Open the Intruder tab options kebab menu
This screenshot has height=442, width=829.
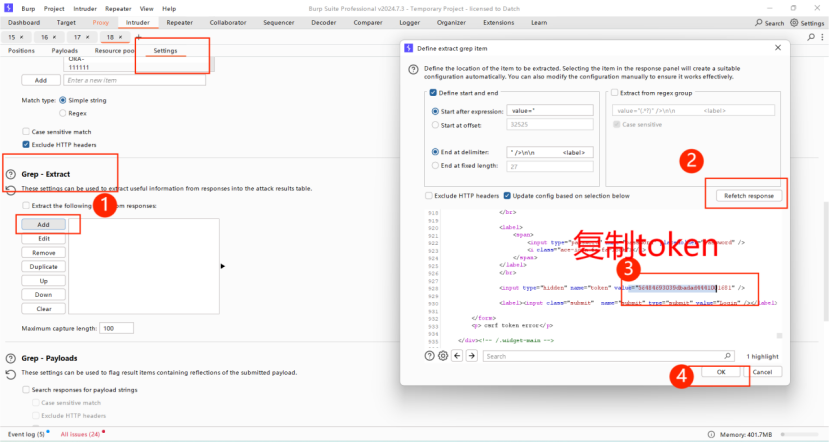(822, 37)
